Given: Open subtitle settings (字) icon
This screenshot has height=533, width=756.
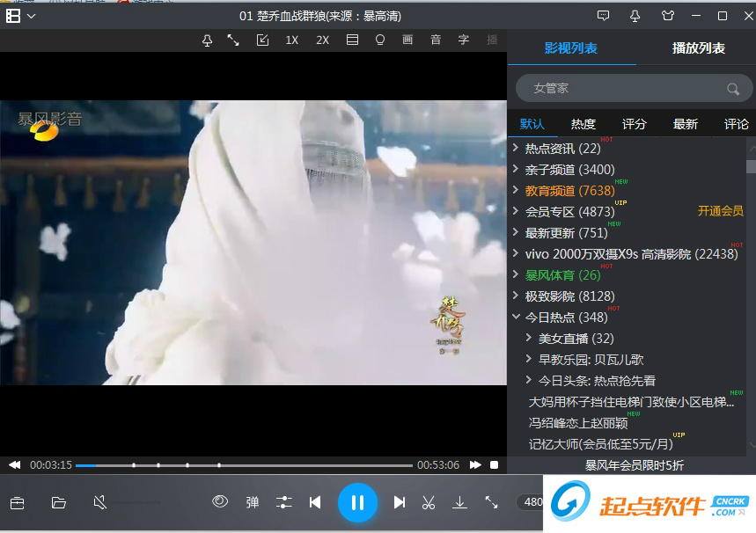Looking at the screenshot, I should (x=463, y=40).
